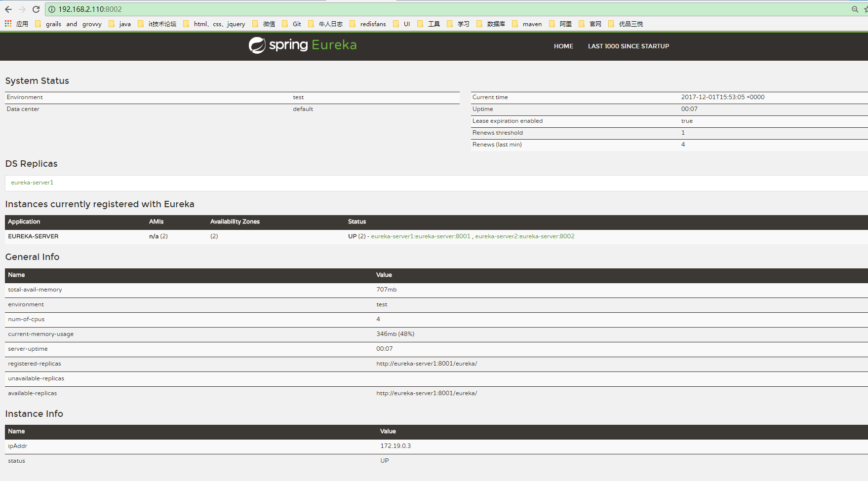868x481 pixels.
Task: Open the grails and groovy bookmark folder
Action: (x=69, y=24)
